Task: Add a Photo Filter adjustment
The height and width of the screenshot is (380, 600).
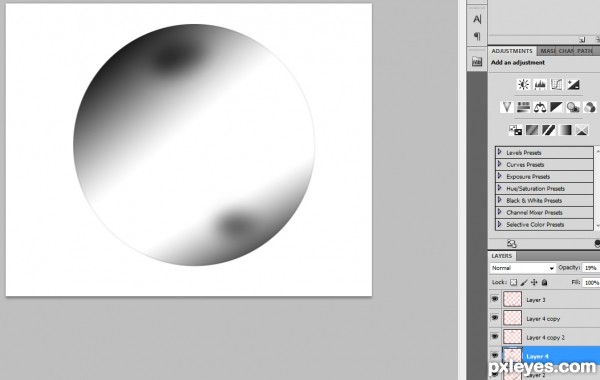Action: (x=573, y=107)
